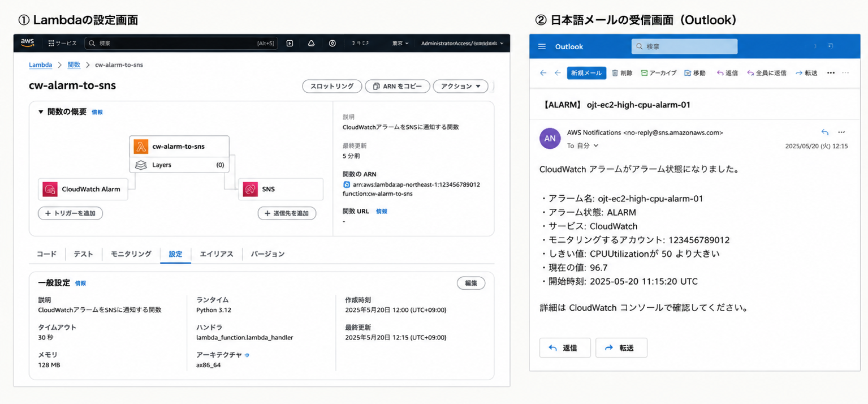Click the AWS logo in console header
This screenshot has width=868, height=404.
pyautogui.click(x=28, y=43)
